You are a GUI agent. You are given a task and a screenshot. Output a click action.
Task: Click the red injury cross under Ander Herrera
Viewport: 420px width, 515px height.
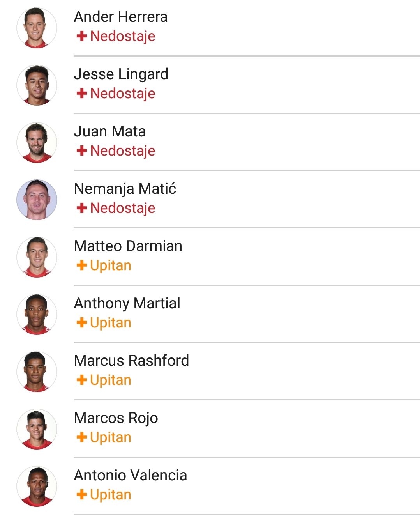coord(81,36)
